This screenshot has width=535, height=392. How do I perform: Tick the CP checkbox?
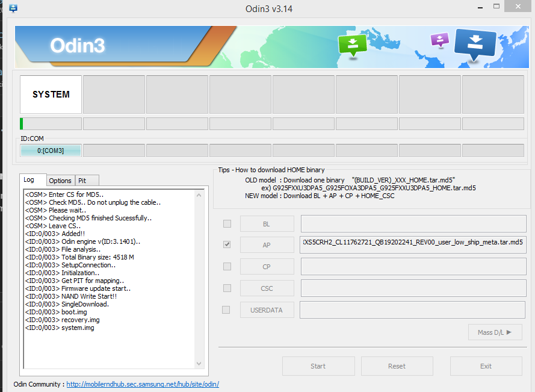tap(227, 266)
